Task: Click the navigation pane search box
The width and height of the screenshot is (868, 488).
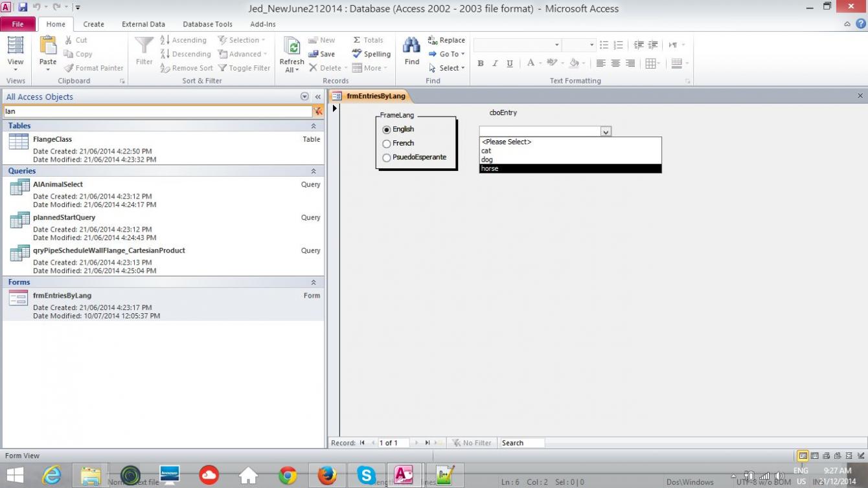Action: (x=157, y=111)
